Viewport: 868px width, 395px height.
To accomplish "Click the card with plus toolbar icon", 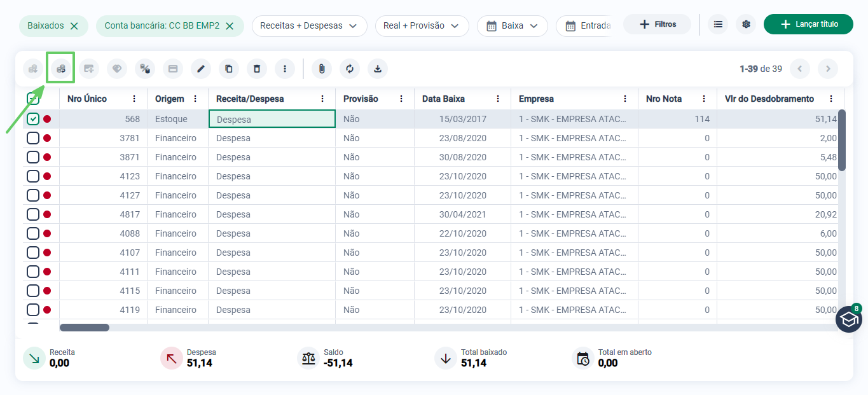I will pos(89,69).
